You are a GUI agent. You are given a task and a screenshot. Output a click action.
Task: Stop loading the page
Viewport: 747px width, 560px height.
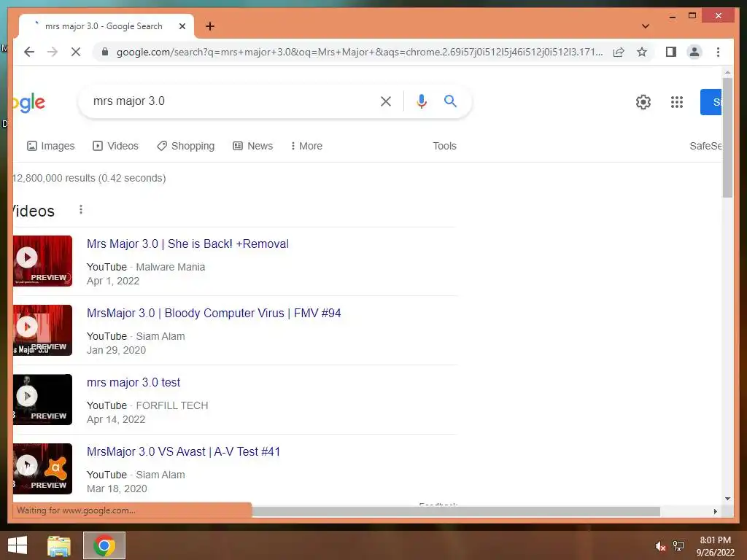[76, 52]
